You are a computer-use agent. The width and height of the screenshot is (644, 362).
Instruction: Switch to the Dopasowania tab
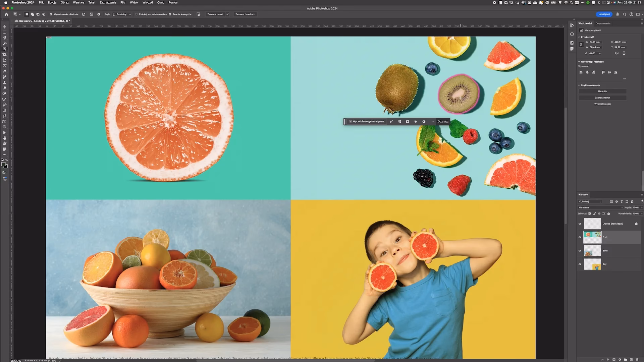pos(603,23)
